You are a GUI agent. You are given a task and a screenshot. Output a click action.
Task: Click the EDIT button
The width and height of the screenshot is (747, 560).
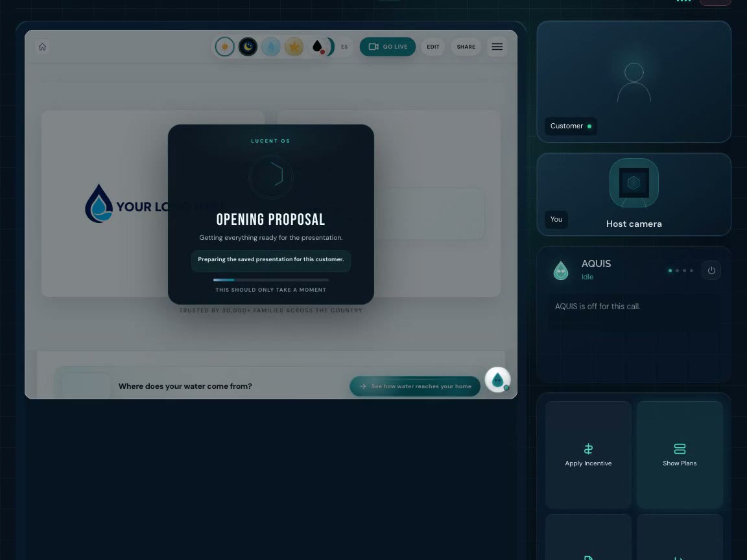click(433, 47)
